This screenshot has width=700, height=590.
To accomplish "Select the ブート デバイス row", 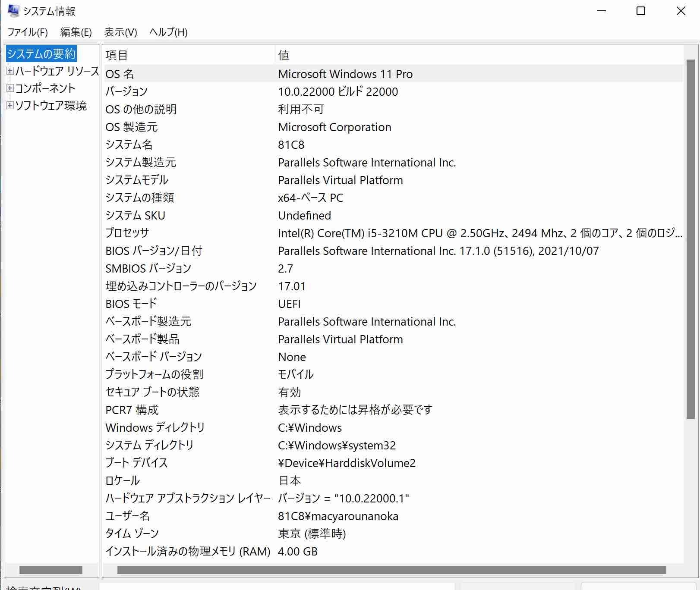I will tap(393, 463).
